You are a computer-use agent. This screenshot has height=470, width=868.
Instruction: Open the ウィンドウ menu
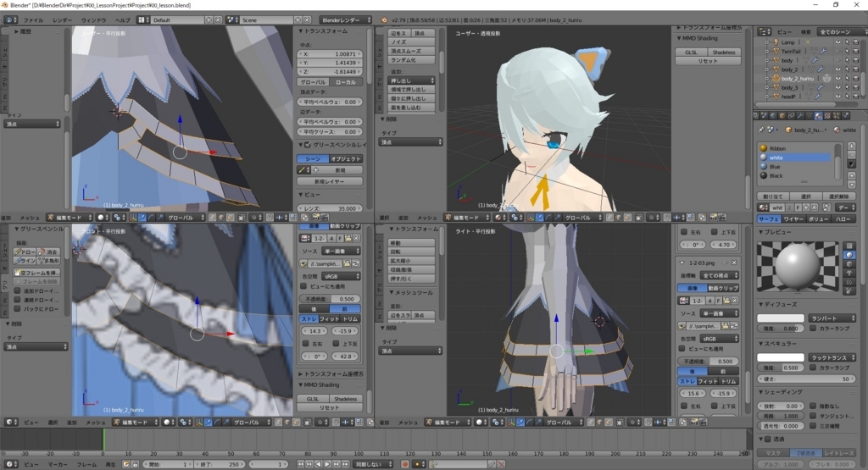pyautogui.click(x=93, y=20)
